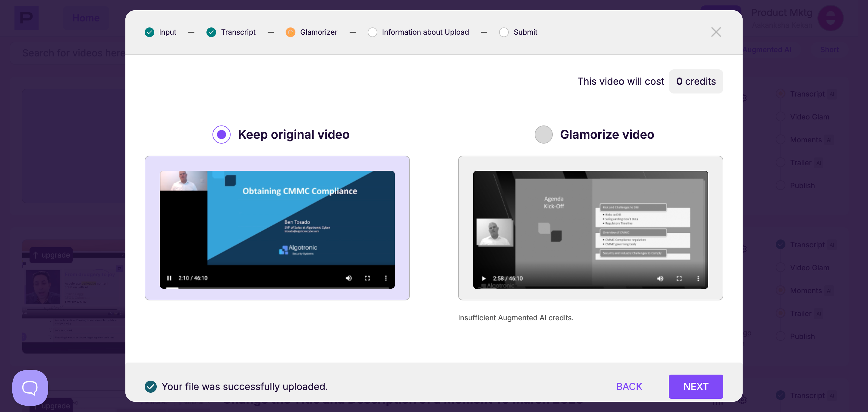Open fullscreen for the original video
868x412 pixels.
tap(367, 278)
